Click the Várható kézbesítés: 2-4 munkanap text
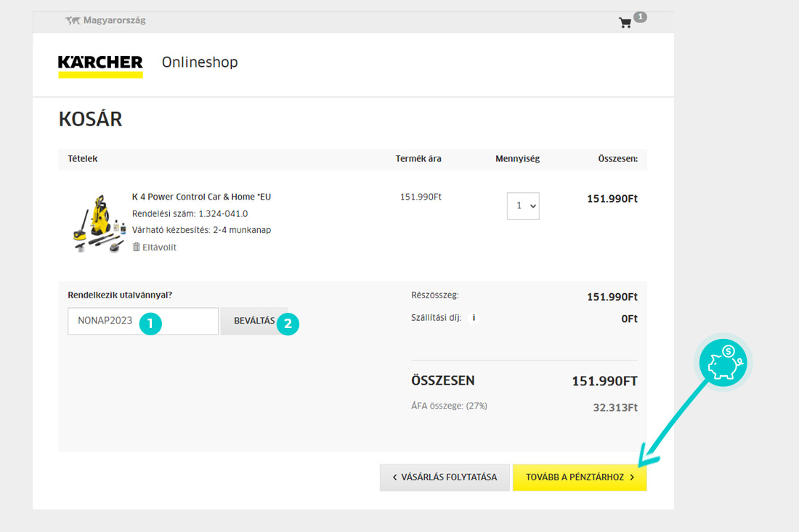 pos(201,229)
